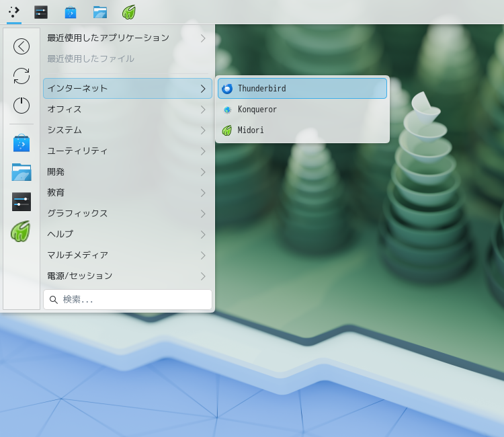Expand the オフィス category
The image size is (504, 437).
pyautogui.click(x=128, y=110)
